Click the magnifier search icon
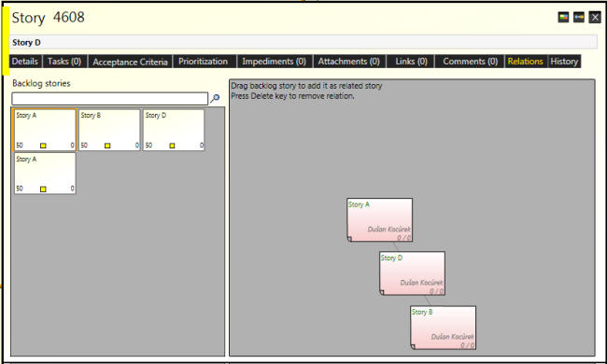This screenshot has height=364, width=607. 215,98
